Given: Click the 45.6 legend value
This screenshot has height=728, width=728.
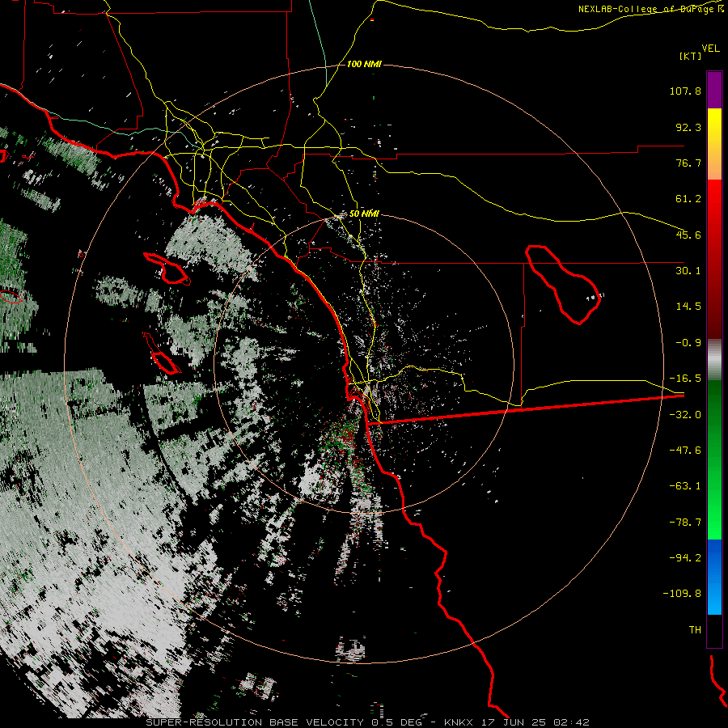Looking at the screenshot, I should click(x=688, y=235).
